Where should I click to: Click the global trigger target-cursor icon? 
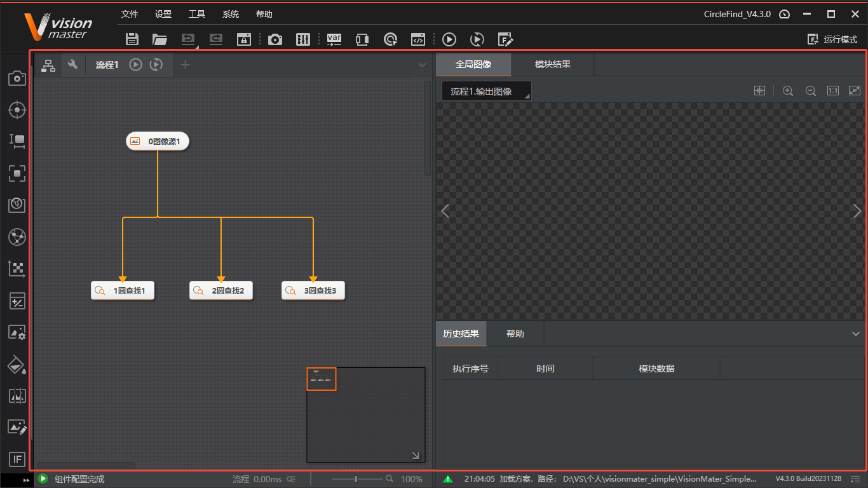coord(390,39)
